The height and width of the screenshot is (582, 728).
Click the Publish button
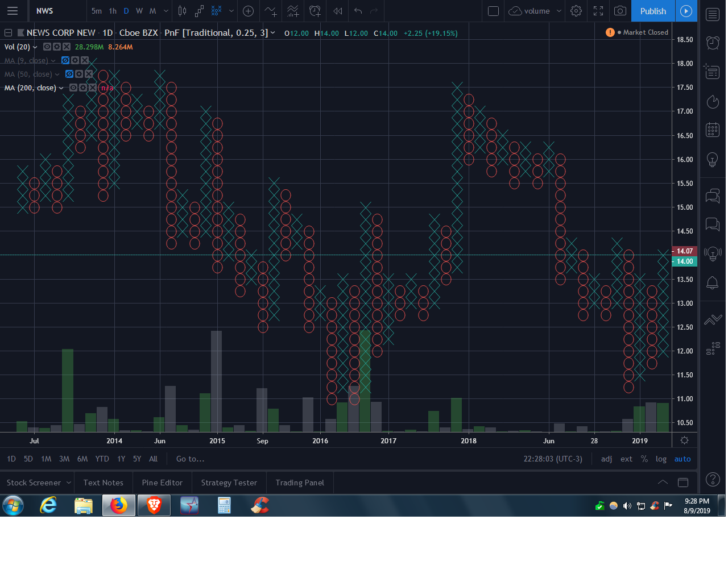[653, 11]
